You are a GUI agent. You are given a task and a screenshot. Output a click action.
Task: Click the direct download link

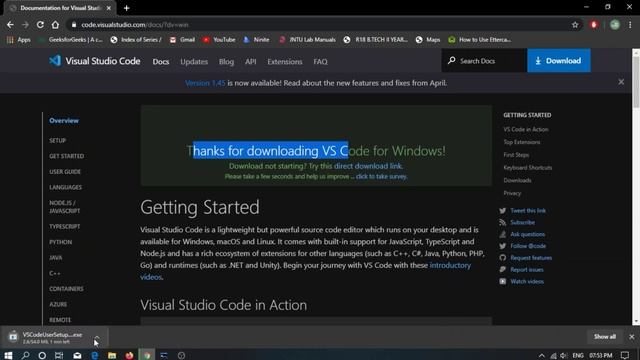pyautogui.click(x=368, y=166)
